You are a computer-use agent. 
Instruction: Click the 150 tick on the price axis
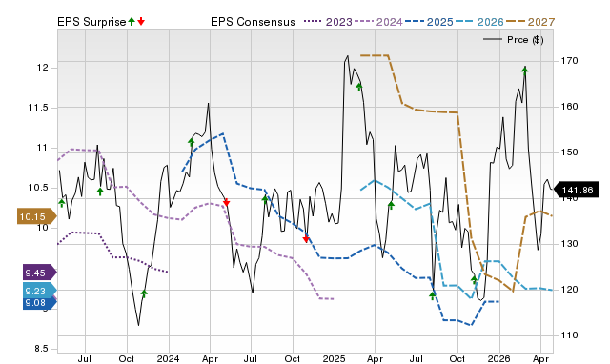click(x=570, y=152)
